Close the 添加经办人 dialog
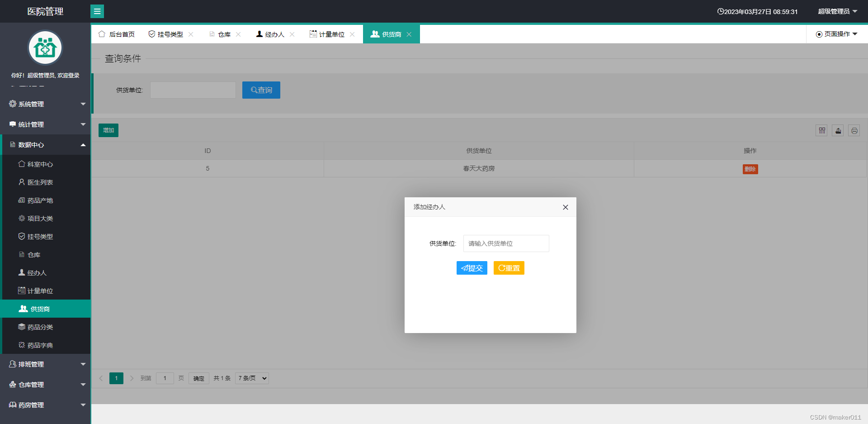 click(x=565, y=207)
